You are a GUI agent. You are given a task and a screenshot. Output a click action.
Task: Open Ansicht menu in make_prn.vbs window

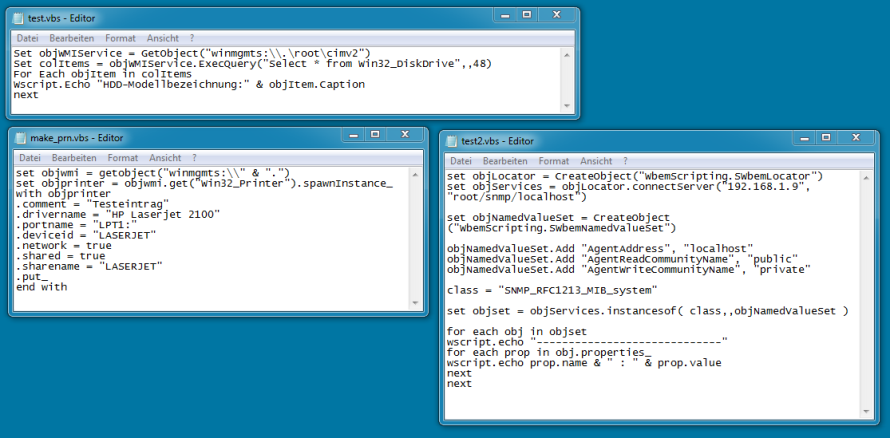click(165, 158)
